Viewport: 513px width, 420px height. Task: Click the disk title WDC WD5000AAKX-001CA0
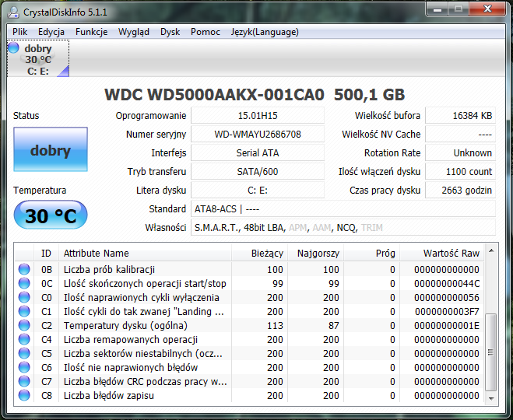point(214,95)
